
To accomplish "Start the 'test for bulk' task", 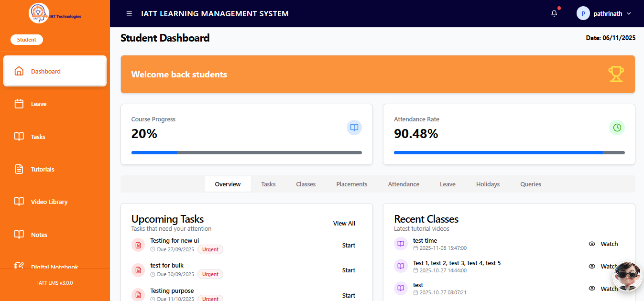I will (x=349, y=270).
